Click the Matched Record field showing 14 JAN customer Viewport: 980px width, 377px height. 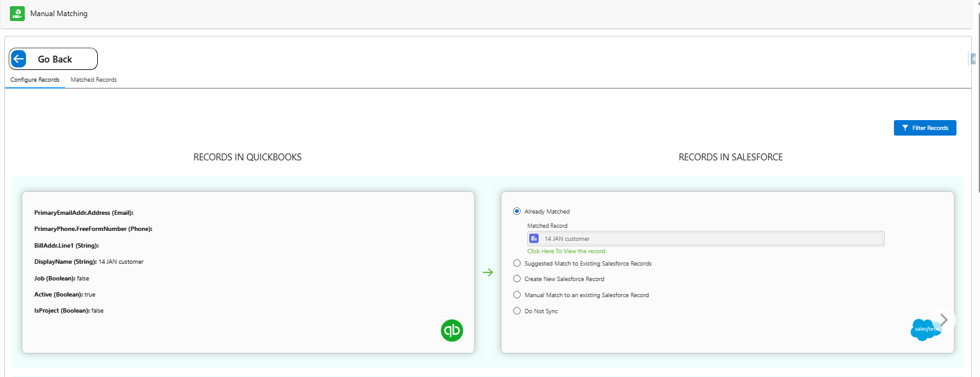click(706, 238)
